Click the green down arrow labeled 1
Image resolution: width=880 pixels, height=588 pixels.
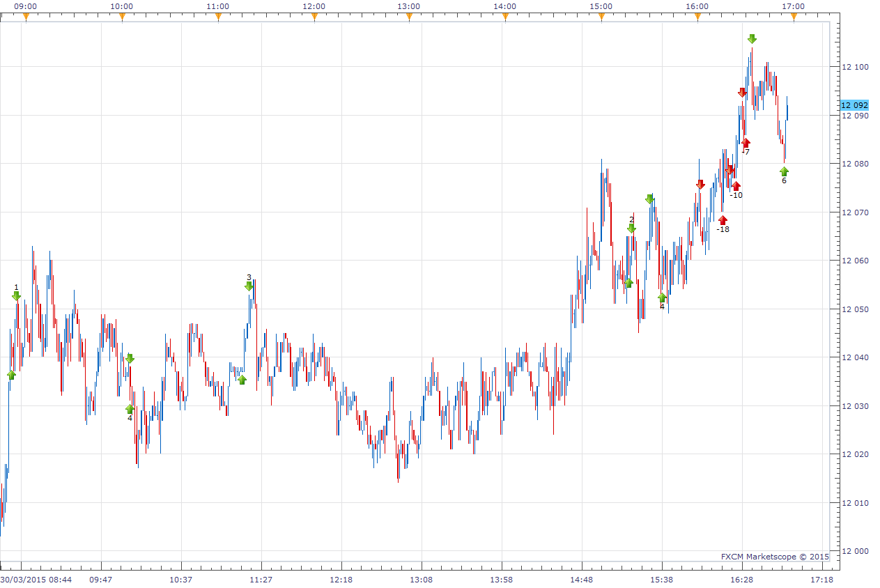(x=17, y=296)
